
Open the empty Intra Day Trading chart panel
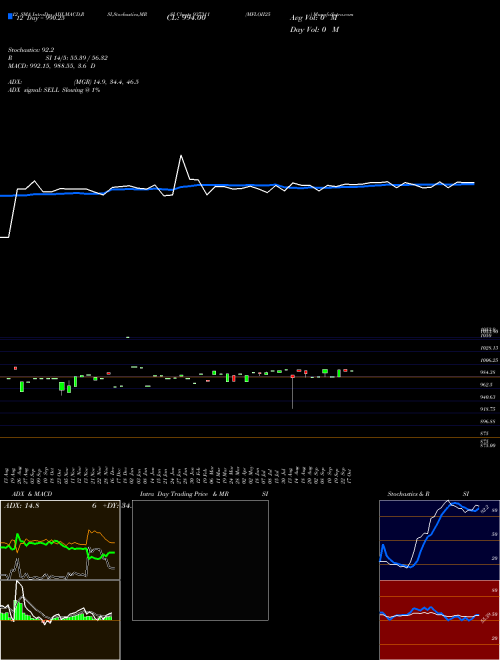coord(200,560)
